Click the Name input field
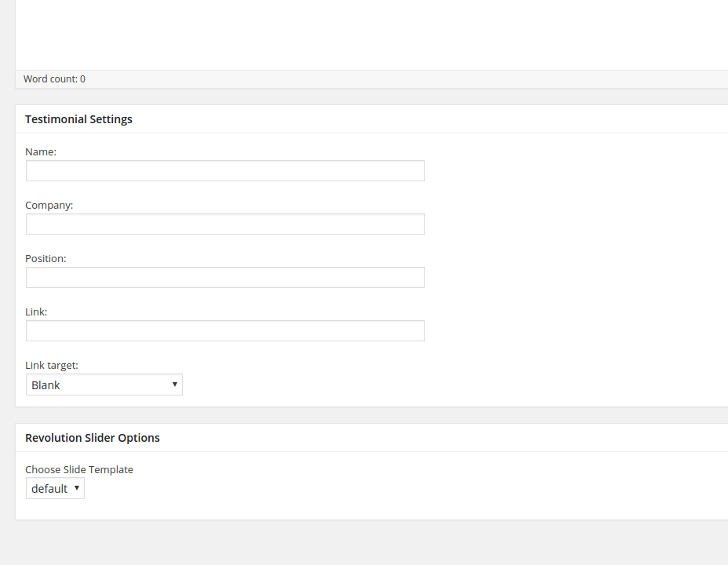This screenshot has width=728, height=565. (x=225, y=171)
